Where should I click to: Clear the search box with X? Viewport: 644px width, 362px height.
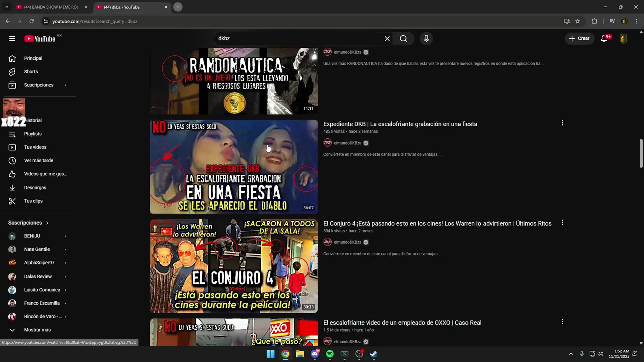[387, 39]
